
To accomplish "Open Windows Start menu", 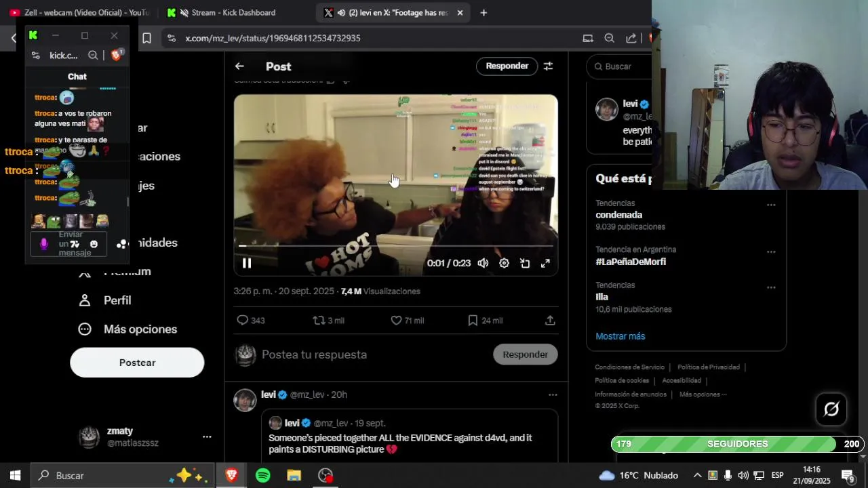I will point(15,475).
